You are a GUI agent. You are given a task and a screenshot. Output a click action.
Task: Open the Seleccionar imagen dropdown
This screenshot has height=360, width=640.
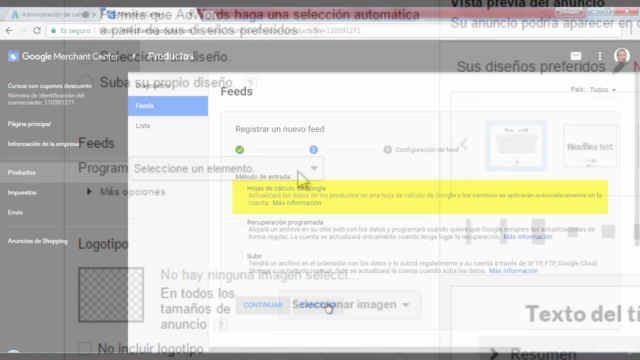(x=350, y=304)
